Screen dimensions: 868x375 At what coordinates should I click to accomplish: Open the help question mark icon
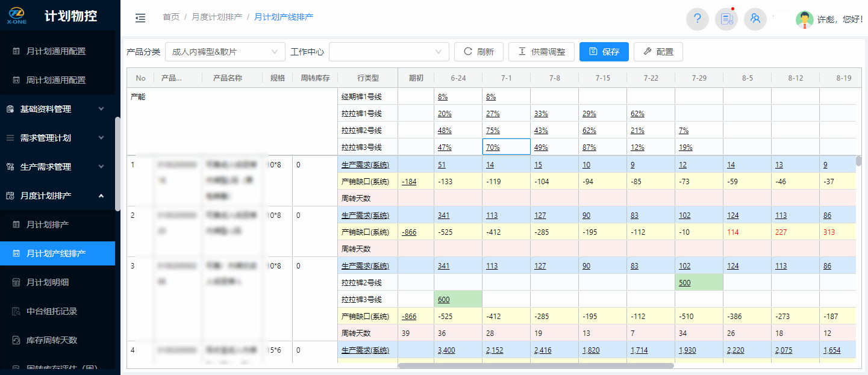click(x=697, y=19)
